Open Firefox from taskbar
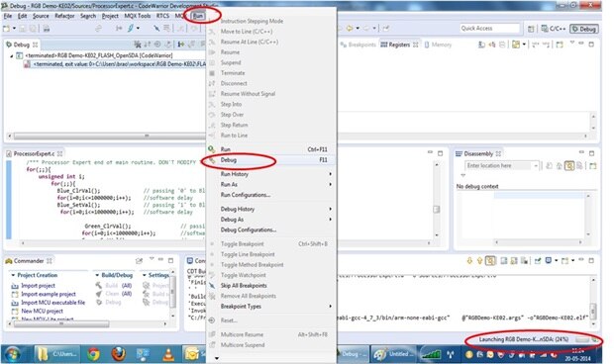Viewport: 614px width, 364px height. [x=118, y=354]
